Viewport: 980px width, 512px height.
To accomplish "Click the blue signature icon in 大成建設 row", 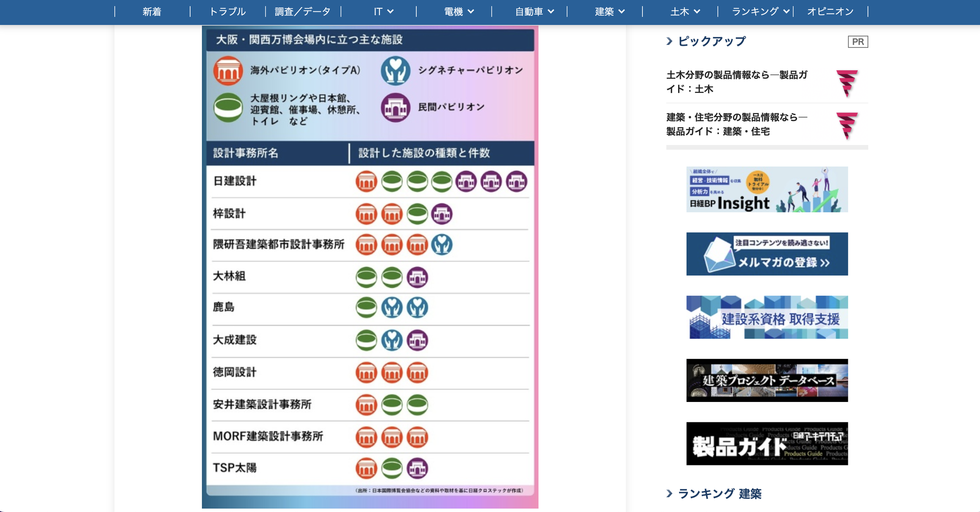I will 392,340.
